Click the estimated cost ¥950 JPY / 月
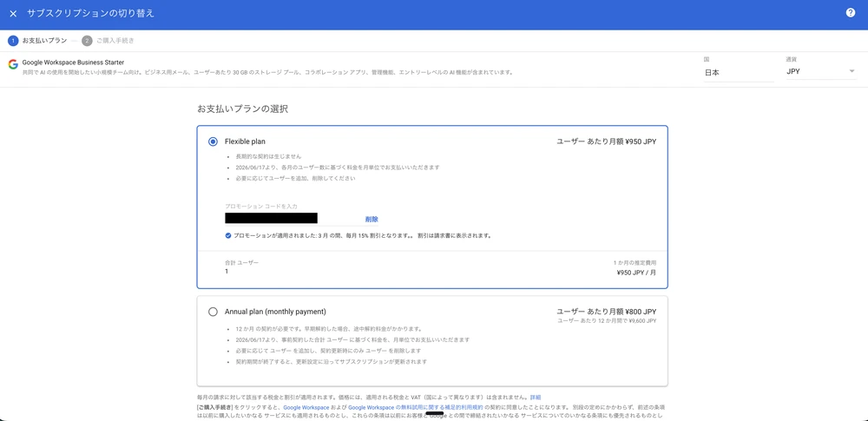 coord(636,272)
